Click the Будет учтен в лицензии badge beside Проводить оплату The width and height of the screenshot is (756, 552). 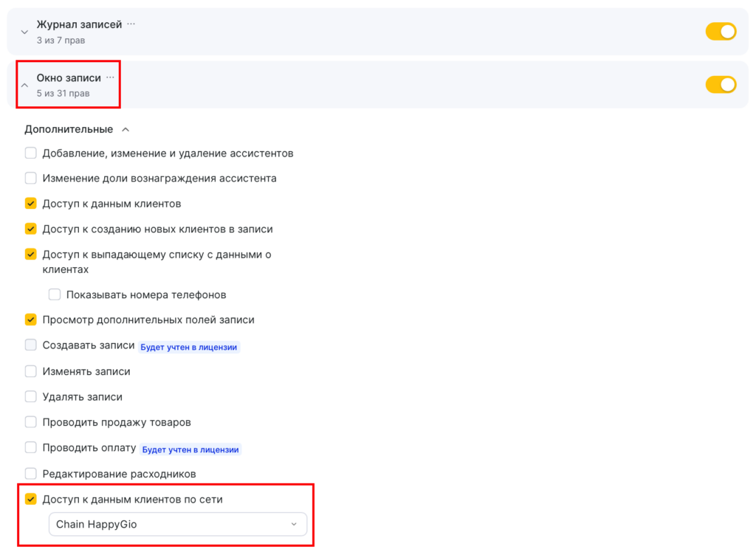[x=190, y=449]
